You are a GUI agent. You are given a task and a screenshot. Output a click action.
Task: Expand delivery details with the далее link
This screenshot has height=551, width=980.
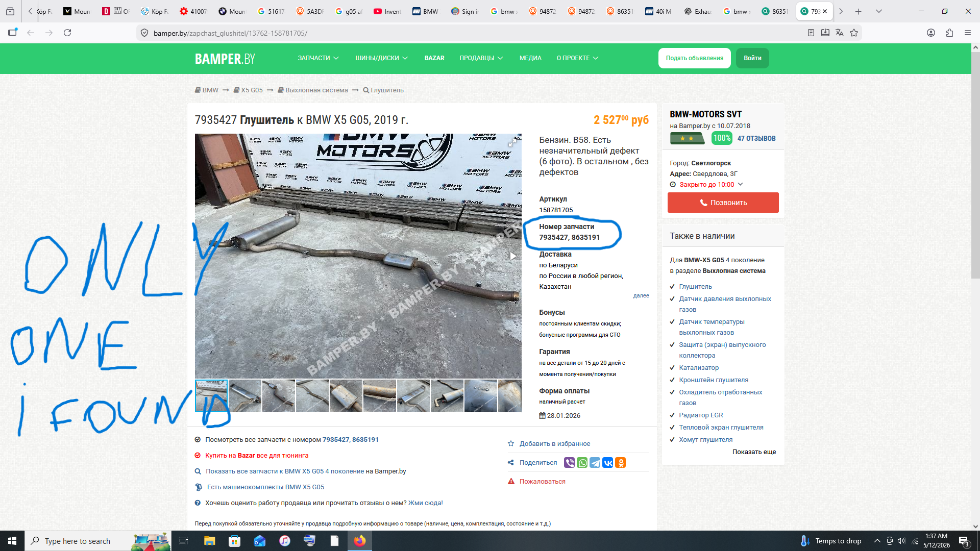tap(641, 296)
